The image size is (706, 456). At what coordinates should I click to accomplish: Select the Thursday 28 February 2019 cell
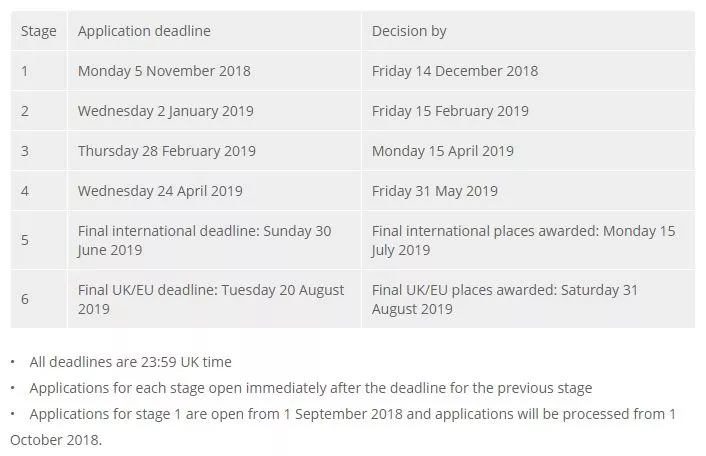[x=167, y=151]
